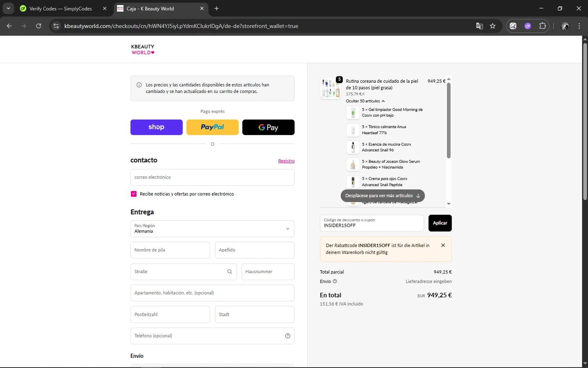Click the first pinned extension icon in toolbar
The height and width of the screenshot is (368, 588).
(x=513, y=26)
